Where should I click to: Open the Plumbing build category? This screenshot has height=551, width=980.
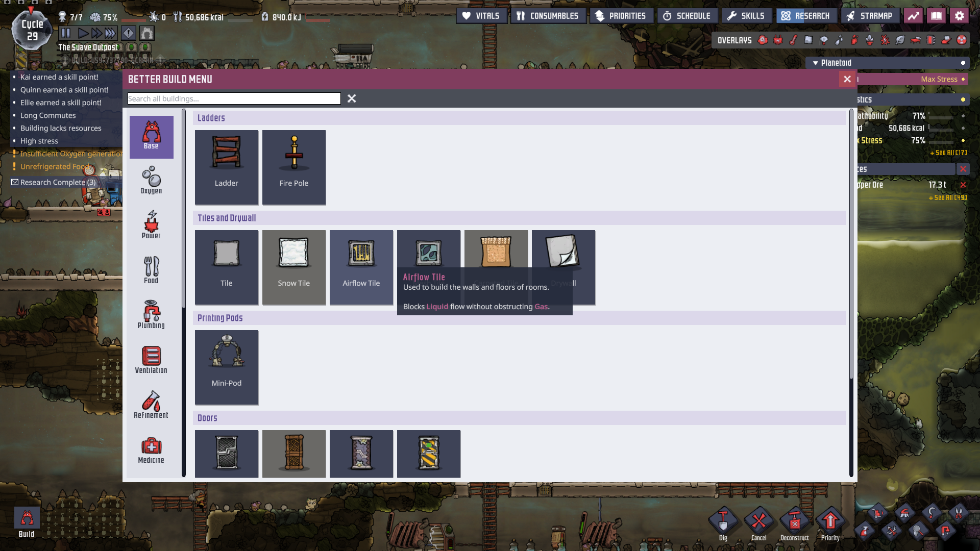pos(152,315)
